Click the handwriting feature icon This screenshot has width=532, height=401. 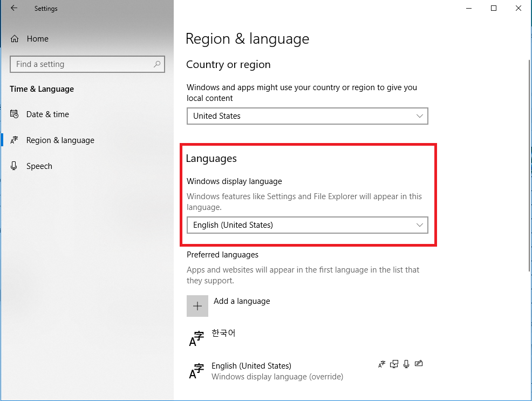[419, 364]
